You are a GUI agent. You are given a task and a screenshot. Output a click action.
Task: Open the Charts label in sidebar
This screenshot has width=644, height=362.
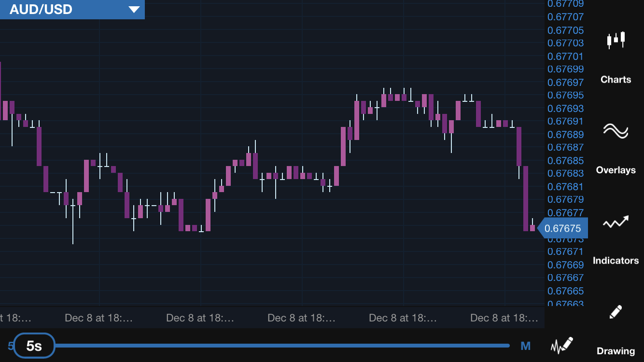tap(616, 80)
